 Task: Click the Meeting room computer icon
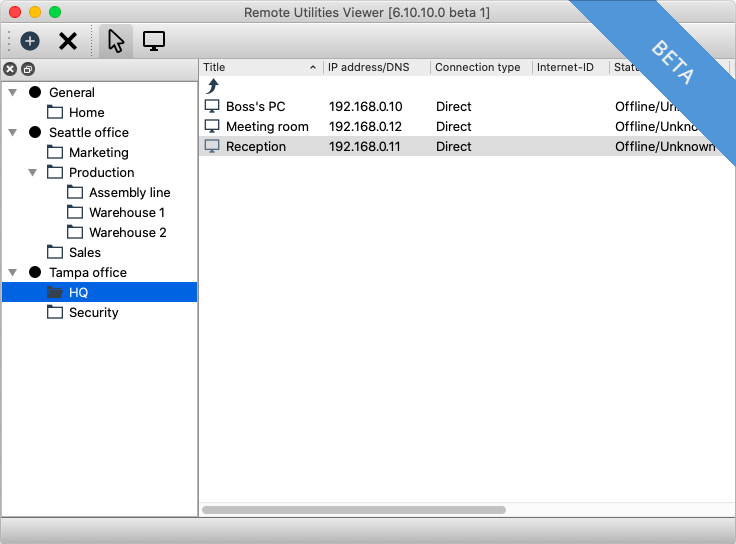(212, 126)
